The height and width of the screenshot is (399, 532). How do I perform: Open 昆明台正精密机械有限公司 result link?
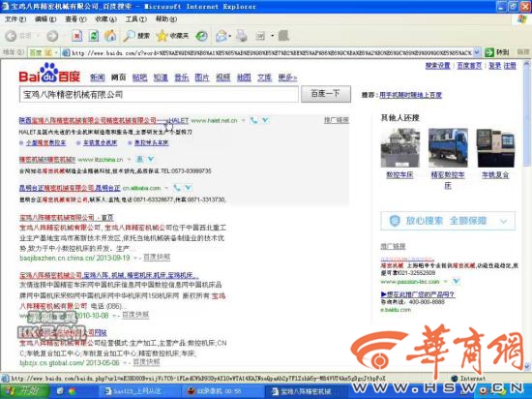[x=70, y=188]
